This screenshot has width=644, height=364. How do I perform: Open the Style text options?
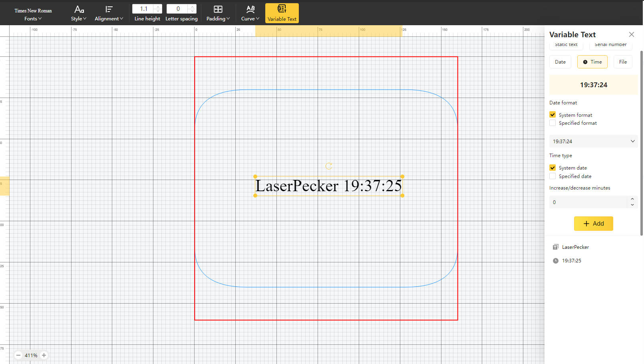coord(79,13)
